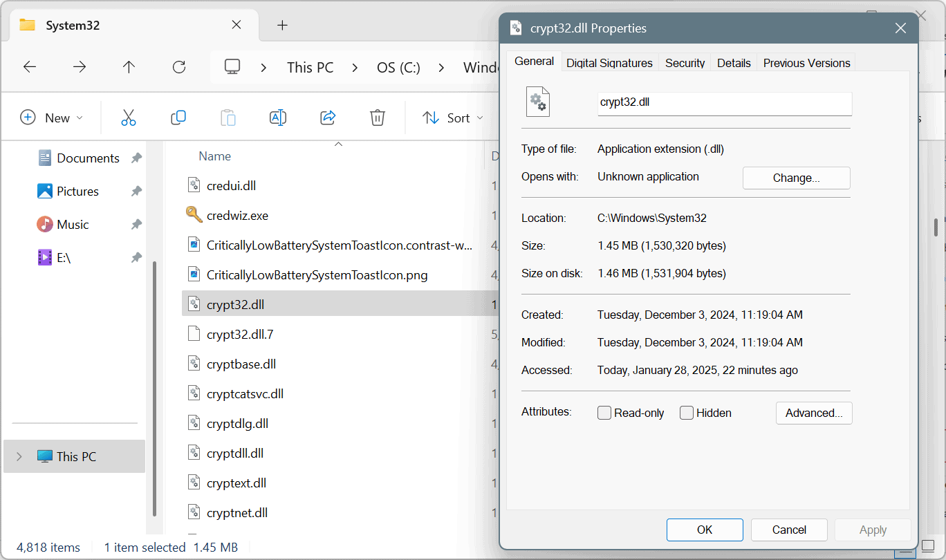946x560 pixels.
Task: Select the cryptdlg.dll file
Action: click(x=237, y=423)
